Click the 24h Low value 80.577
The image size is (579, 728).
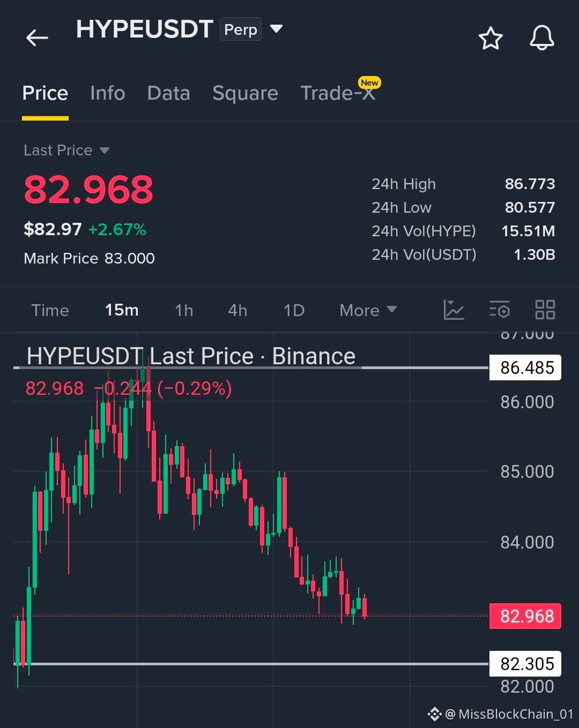(530, 207)
